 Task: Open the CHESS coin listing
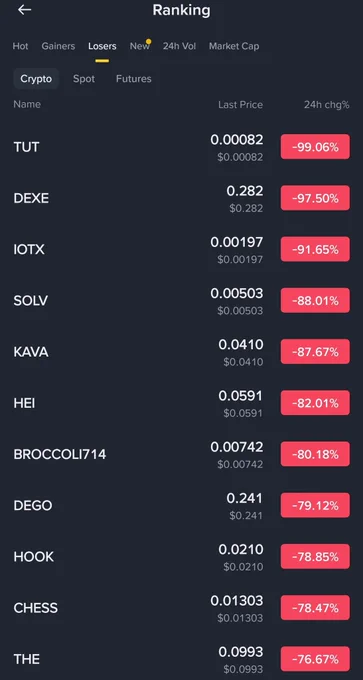coord(181,608)
